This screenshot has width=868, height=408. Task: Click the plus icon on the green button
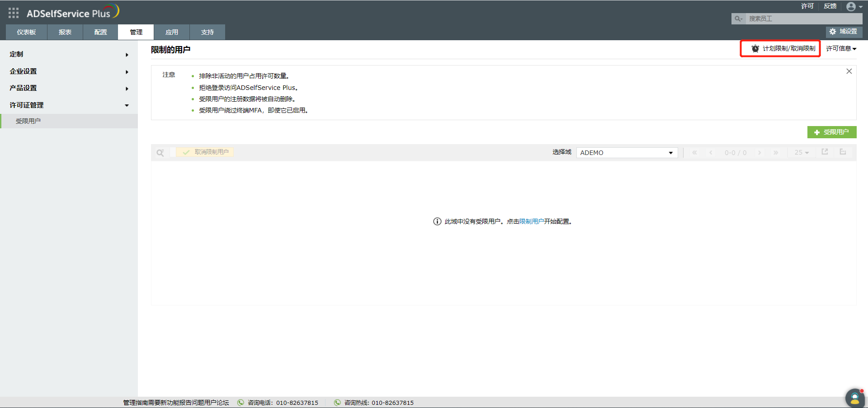point(816,132)
